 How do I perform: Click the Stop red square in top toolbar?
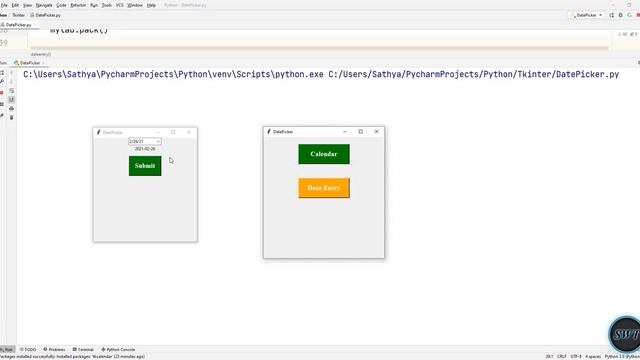coord(638,15)
